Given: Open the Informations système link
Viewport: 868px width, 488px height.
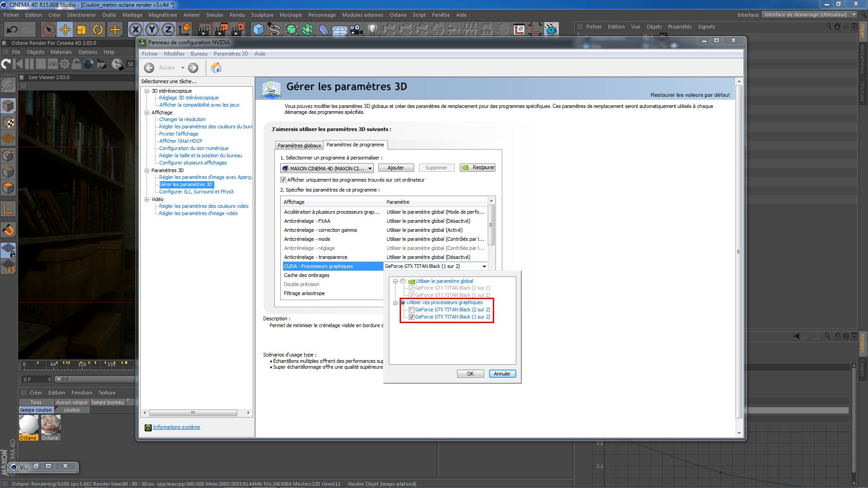Looking at the screenshot, I should (x=176, y=427).
